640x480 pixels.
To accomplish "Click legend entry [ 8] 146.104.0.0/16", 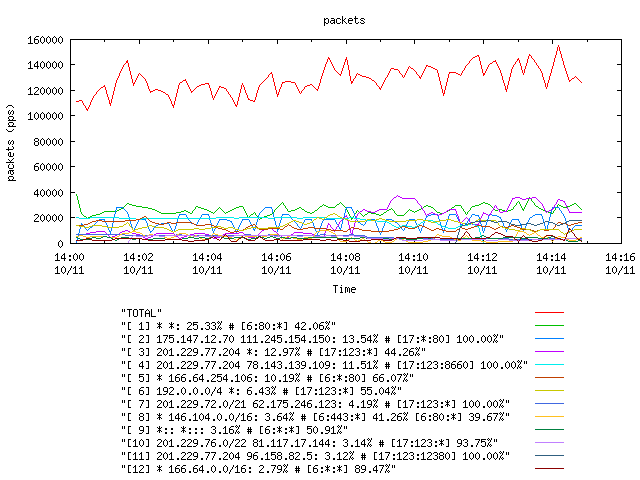I will click(315, 417).
